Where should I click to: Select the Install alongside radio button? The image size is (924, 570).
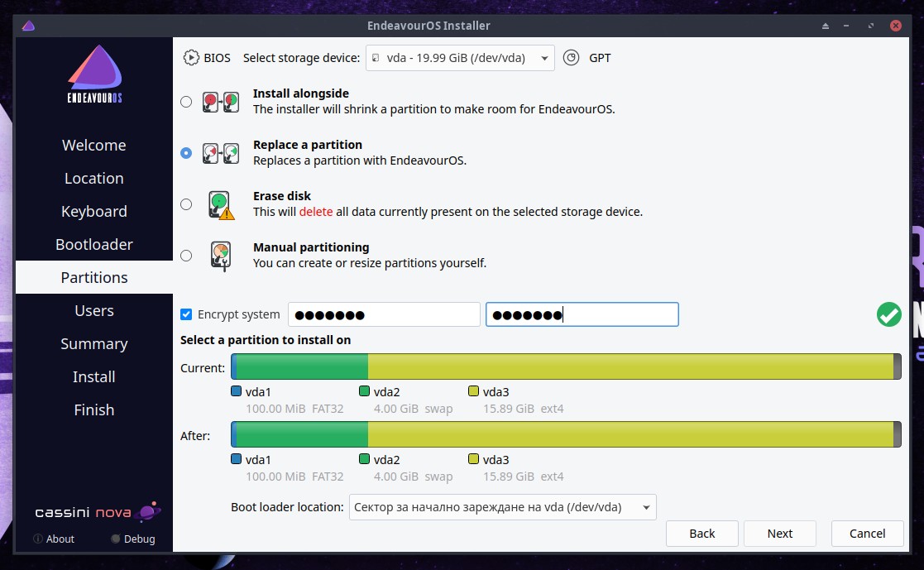(186, 102)
